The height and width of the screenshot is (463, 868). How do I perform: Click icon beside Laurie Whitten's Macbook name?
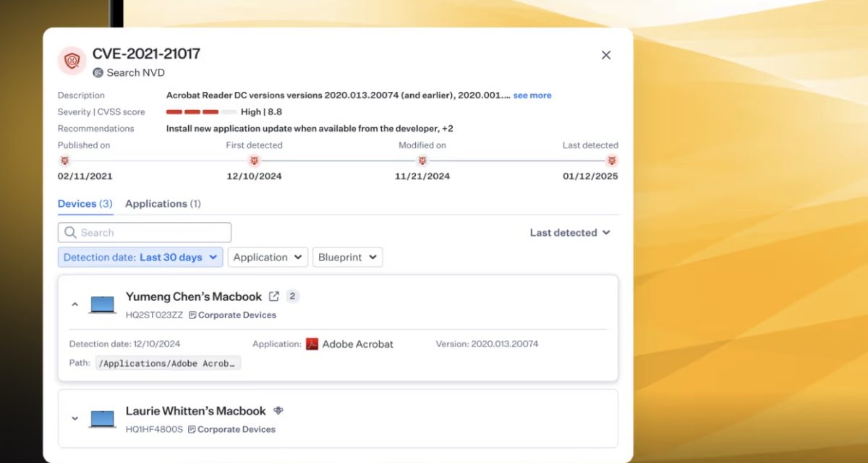[x=278, y=411]
